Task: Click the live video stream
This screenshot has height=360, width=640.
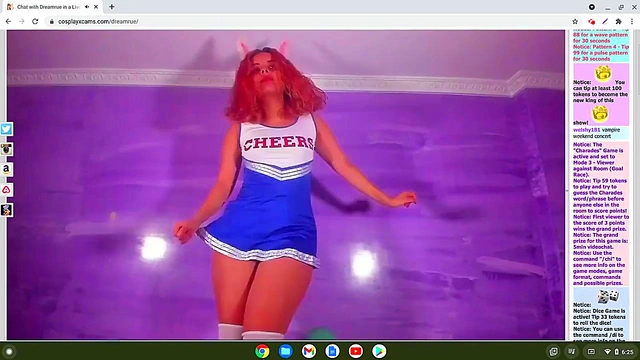Action: pyautogui.click(x=286, y=184)
